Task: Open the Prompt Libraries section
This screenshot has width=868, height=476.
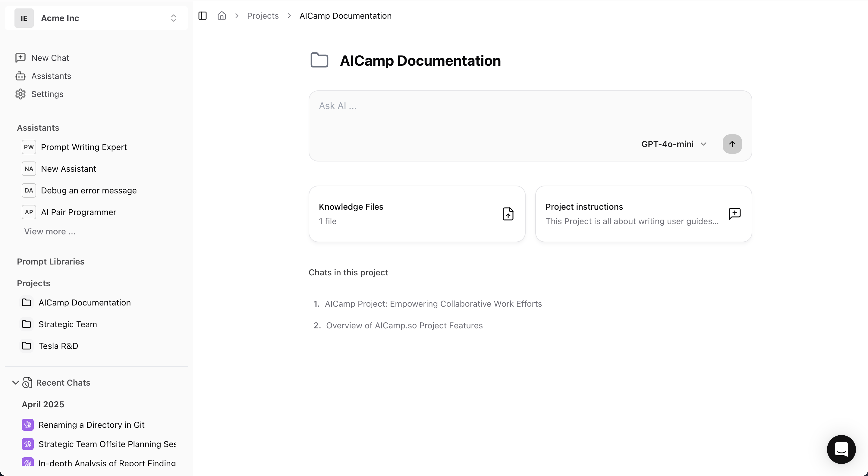Action: (x=51, y=261)
